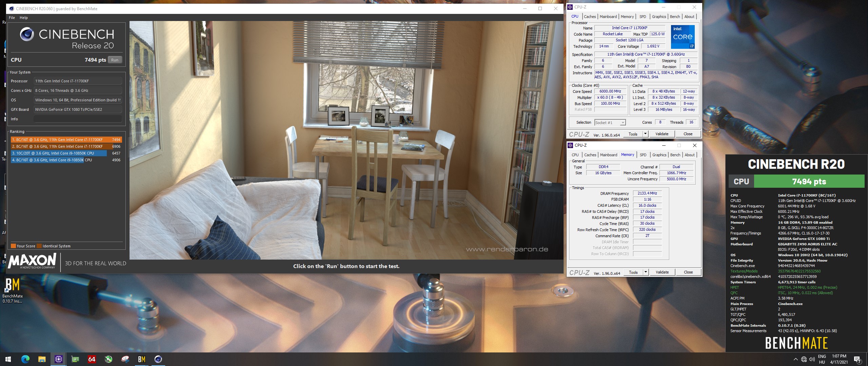Open Memory tab in upper CPU-Z window

tap(627, 17)
